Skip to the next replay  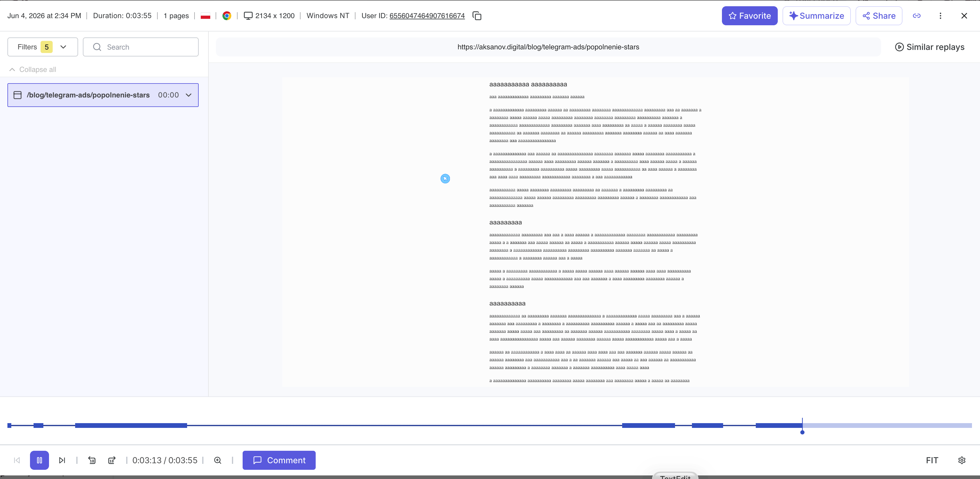pyautogui.click(x=62, y=460)
